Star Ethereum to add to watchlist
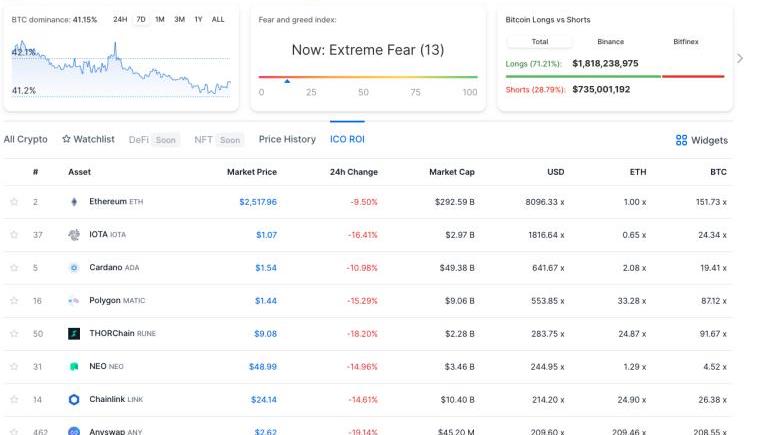Image resolution: width=781 pixels, height=435 pixels. pyautogui.click(x=14, y=202)
